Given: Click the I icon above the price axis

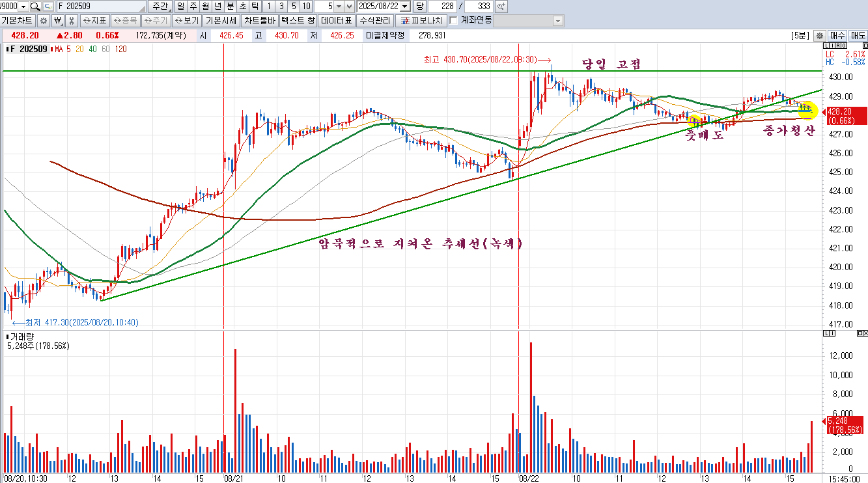Looking at the screenshot, I should coord(832,46).
